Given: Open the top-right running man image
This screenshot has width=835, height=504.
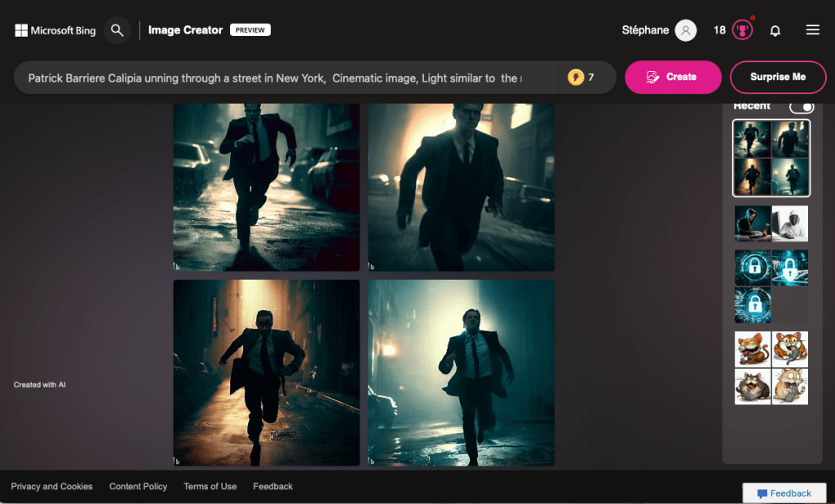Looking at the screenshot, I should point(461,188).
